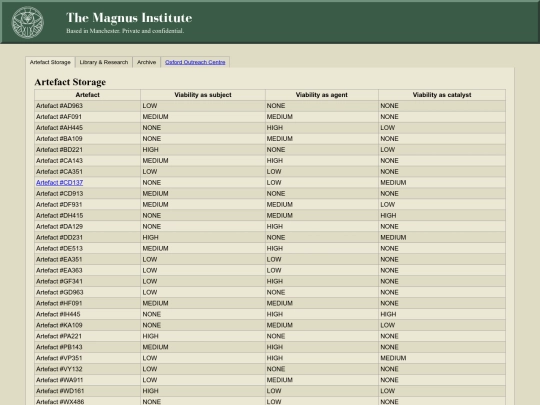Image resolution: width=540 pixels, height=405 pixels.
Task: Open the Artefact Storage tab
Action: 50,62
